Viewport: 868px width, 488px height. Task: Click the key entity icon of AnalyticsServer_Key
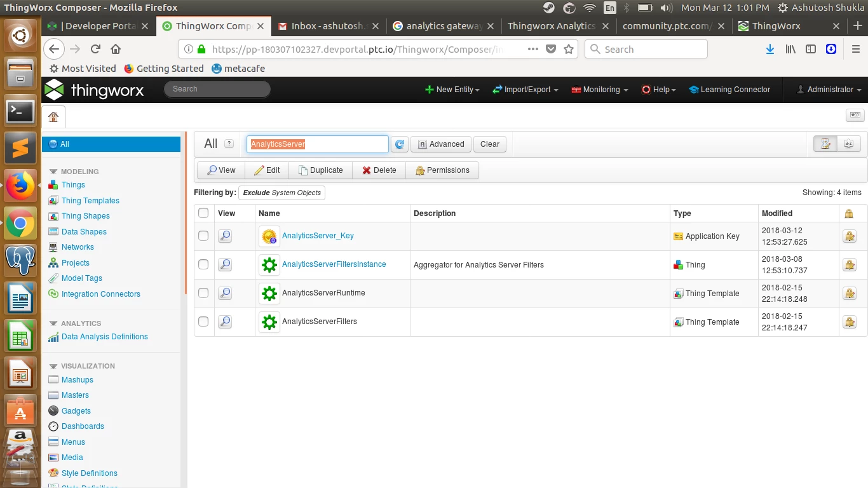click(269, 236)
